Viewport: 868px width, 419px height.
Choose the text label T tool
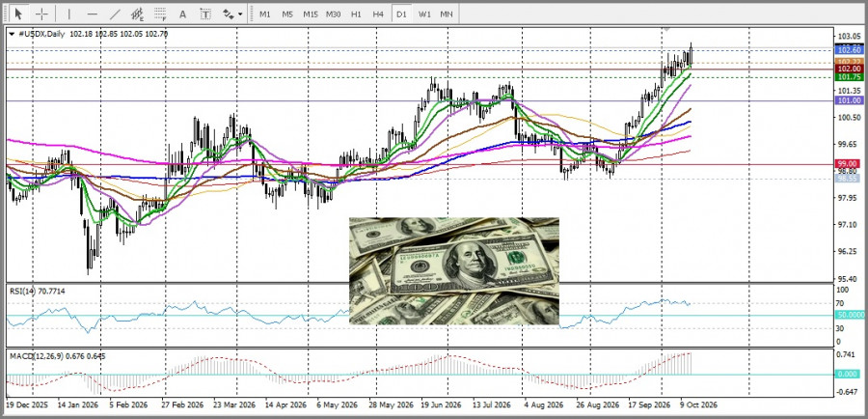coord(205,14)
